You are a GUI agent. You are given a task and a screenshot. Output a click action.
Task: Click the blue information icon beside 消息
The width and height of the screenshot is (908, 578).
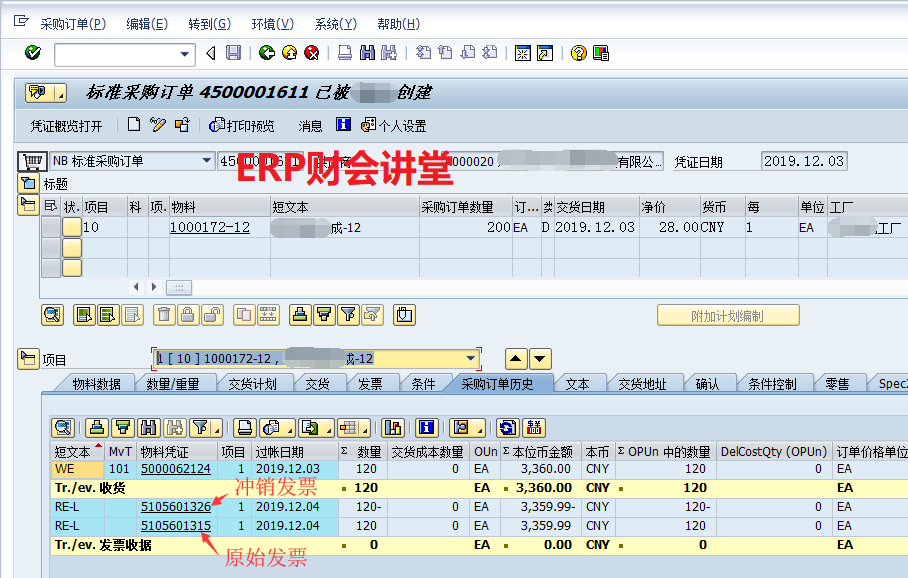343,125
